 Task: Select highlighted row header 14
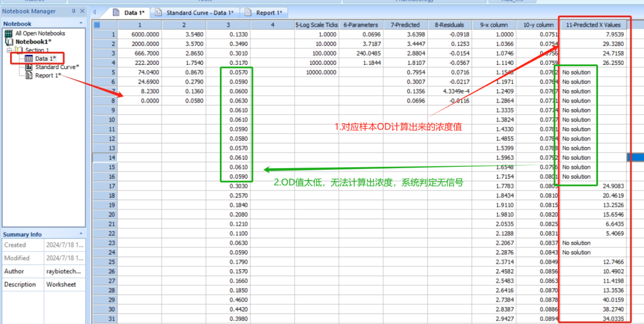click(x=105, y=157)
